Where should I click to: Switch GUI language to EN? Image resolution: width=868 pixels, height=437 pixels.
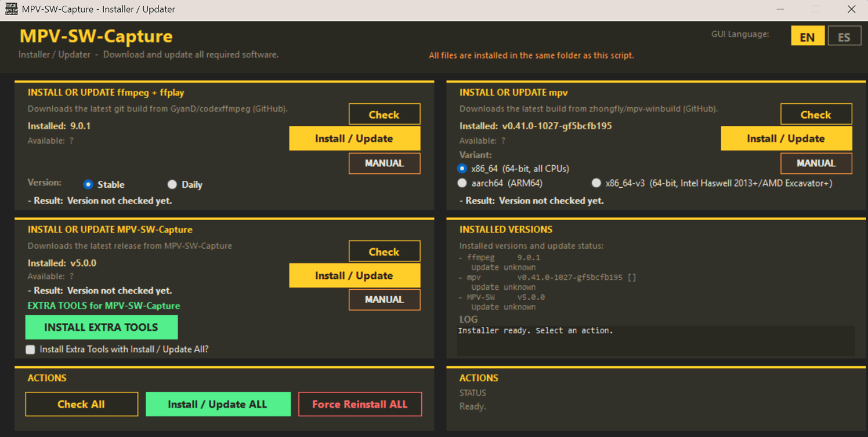click(x=807, y=37)
